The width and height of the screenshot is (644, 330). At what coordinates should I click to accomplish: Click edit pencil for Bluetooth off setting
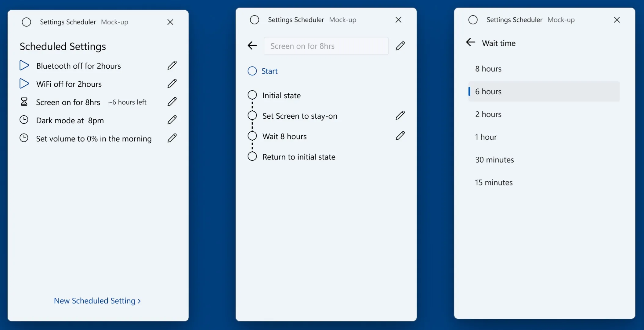click(172, 66)
